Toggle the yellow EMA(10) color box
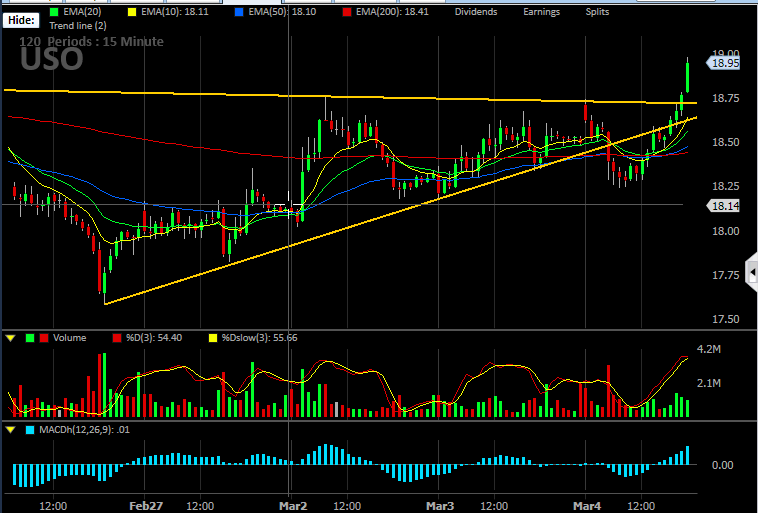758x513 pixels. tap(131, 12)
